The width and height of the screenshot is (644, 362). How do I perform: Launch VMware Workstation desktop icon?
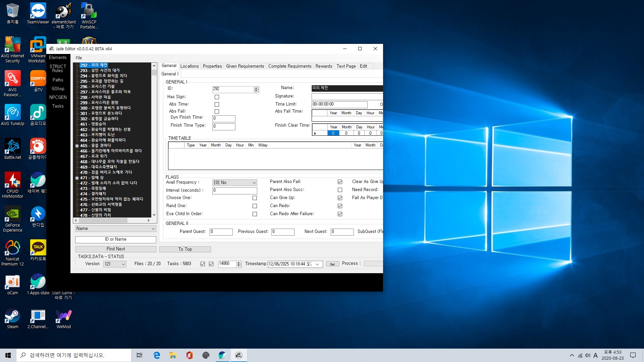pyautogui.click(x=38, y=50)
